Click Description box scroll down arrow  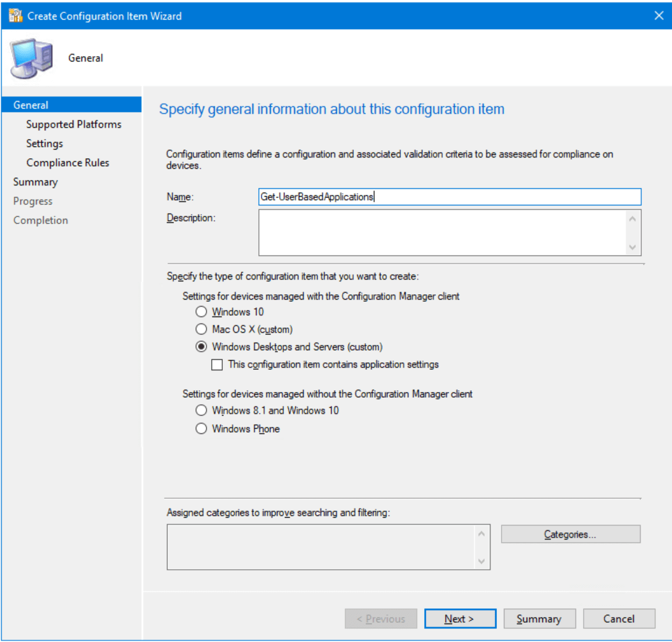632,247
